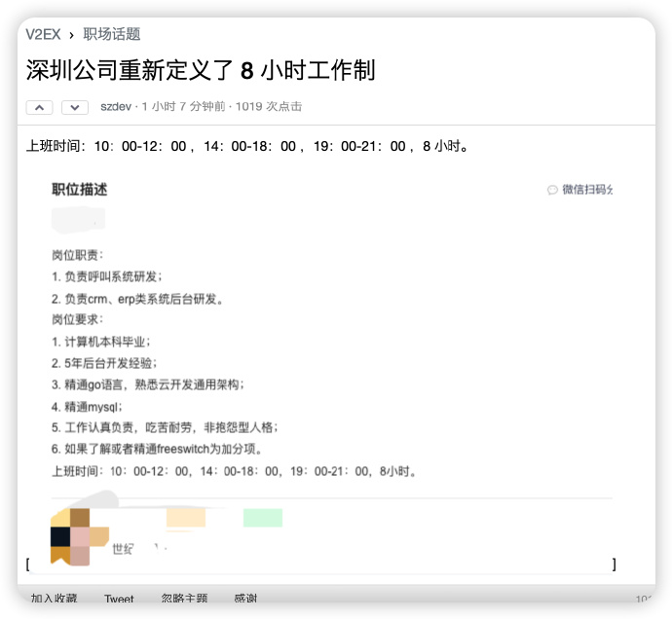Click the line 4. 精通mysql
The height and width of the screenshot is (619, 672).
(x=87, y=407)
